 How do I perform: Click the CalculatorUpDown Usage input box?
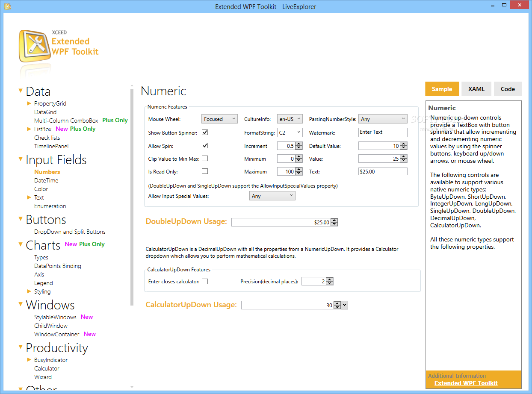pos(287,305)
